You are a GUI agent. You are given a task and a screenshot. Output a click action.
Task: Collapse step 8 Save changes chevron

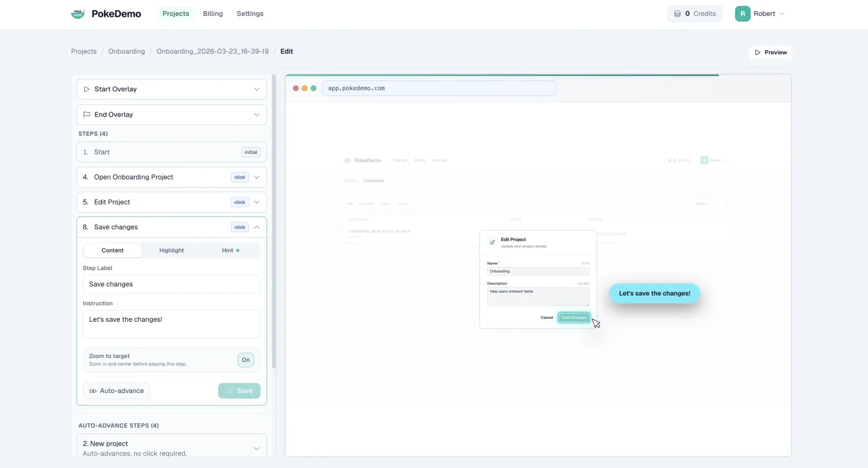[x=256, y=227]
